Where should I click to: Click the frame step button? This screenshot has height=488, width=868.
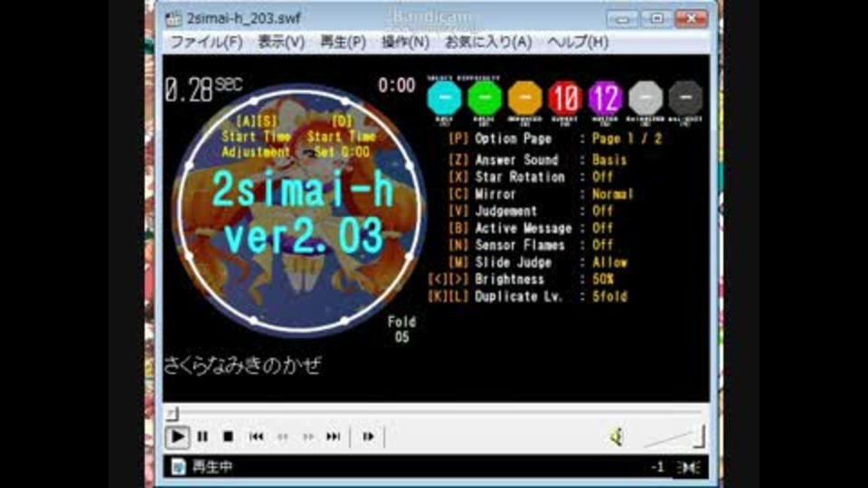tap(368, 436)
